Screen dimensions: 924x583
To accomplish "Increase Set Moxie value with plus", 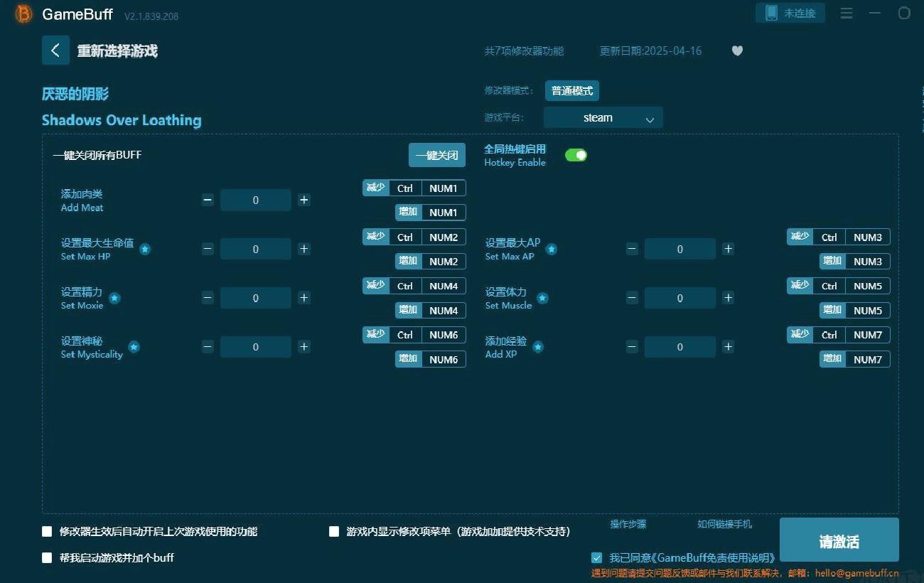I will tap(304, 299).
